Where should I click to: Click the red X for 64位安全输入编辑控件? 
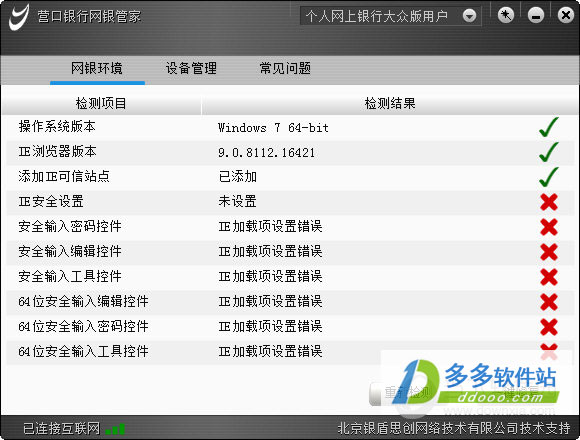[549, 302]
